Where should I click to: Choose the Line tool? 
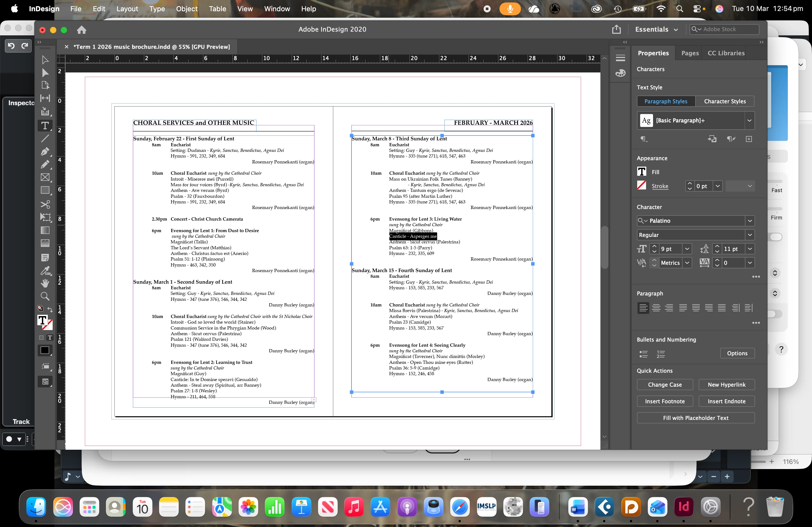tap(45, 138)
